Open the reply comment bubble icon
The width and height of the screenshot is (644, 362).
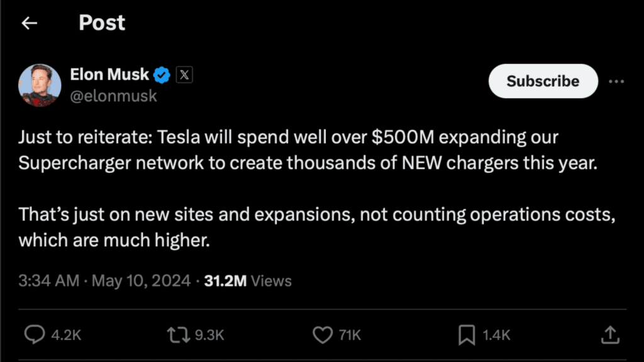(34, 335)
